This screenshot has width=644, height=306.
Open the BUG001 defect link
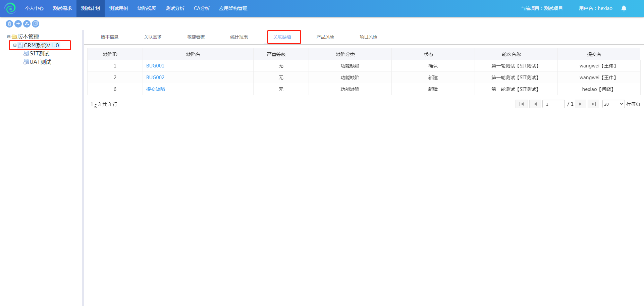click(155, 66)
